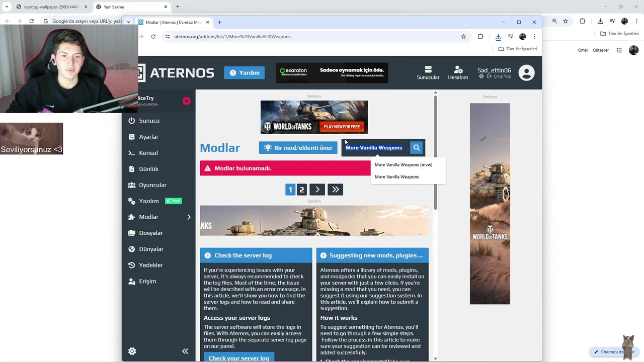Open tab search dropdown in Aternos window

click(x=128, y=22)
